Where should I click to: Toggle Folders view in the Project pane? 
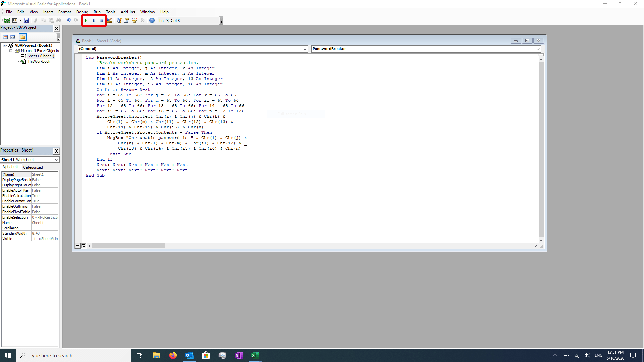23,37
